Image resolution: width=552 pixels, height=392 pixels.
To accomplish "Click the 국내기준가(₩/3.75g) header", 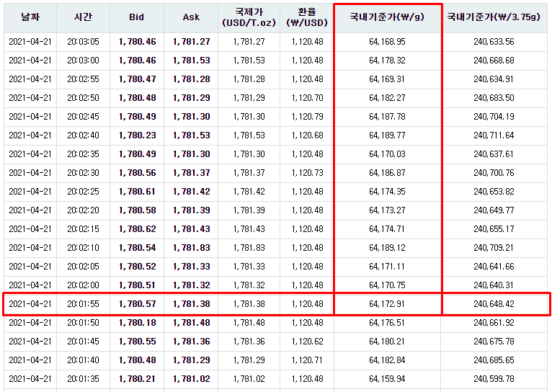I will tap(494, 17).
